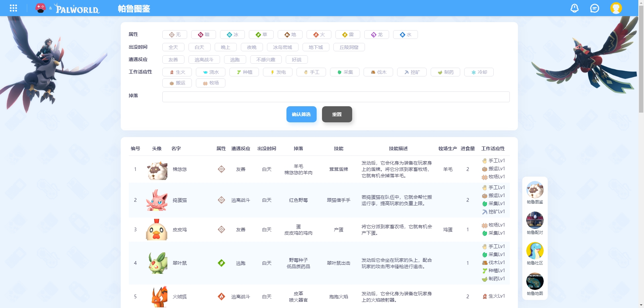644x308 pixels.
Task: Open the chat messages icon
Action: 595,8
